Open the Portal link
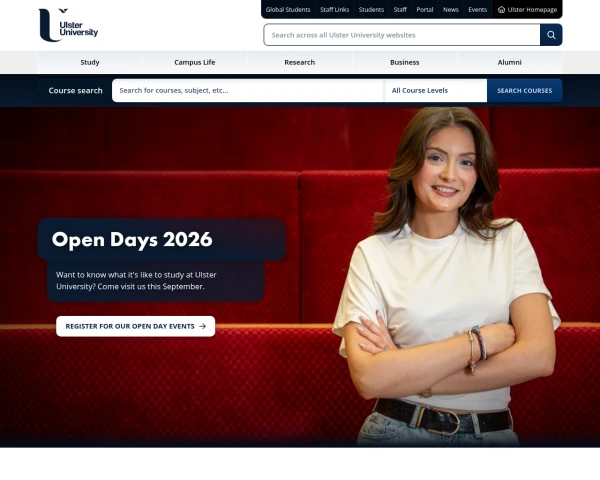The width and height of the screenshot is (600, 480). 425,10
